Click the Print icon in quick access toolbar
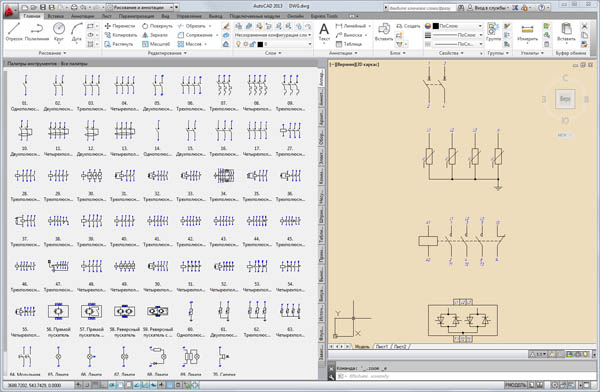 [74, 7]
